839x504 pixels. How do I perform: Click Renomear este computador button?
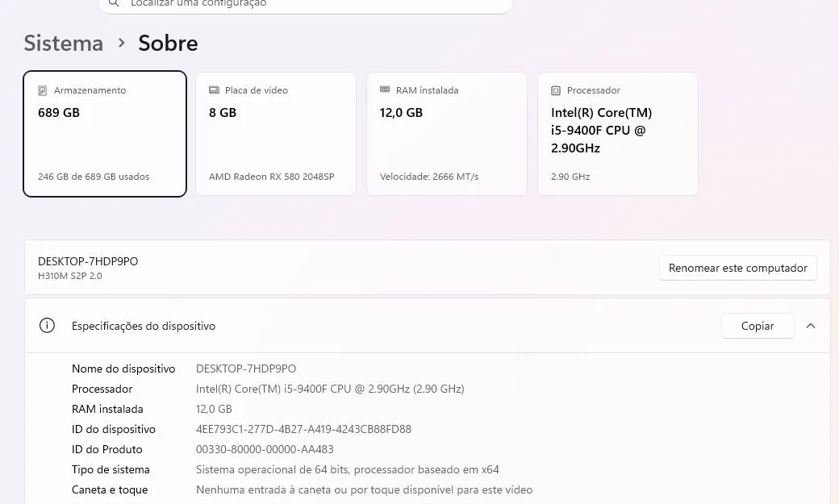(x=738, y=268)
